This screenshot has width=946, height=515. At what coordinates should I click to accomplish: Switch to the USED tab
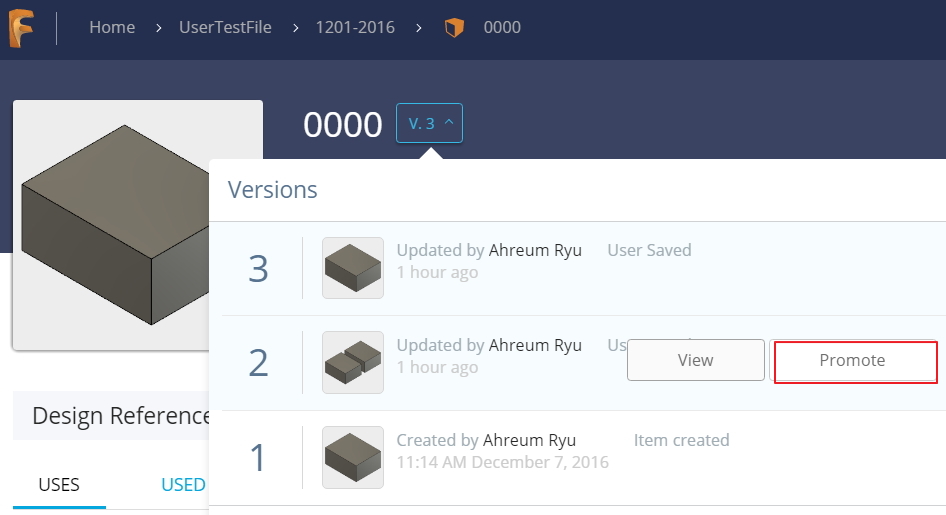click(x=183, y=485)
